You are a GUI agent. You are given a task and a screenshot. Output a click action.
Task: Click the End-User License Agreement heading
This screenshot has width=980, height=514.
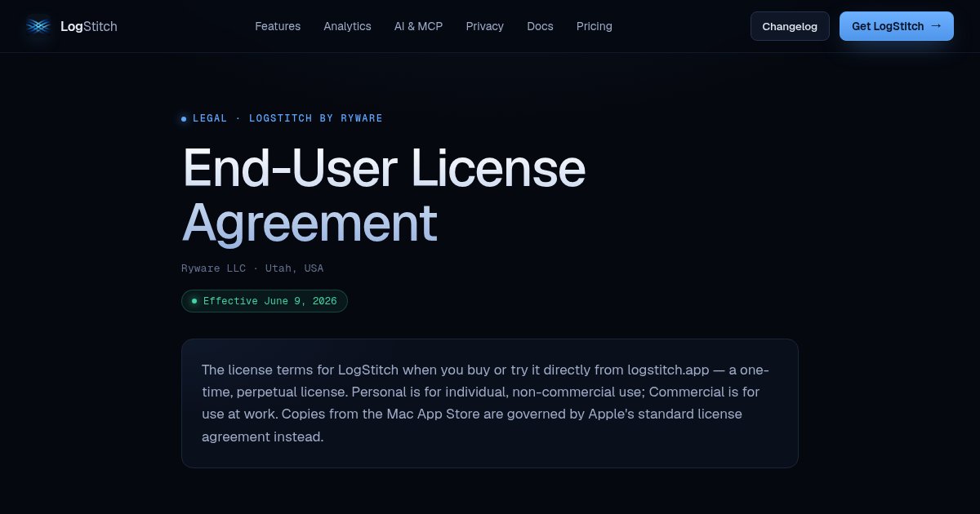tap(384, 194)
